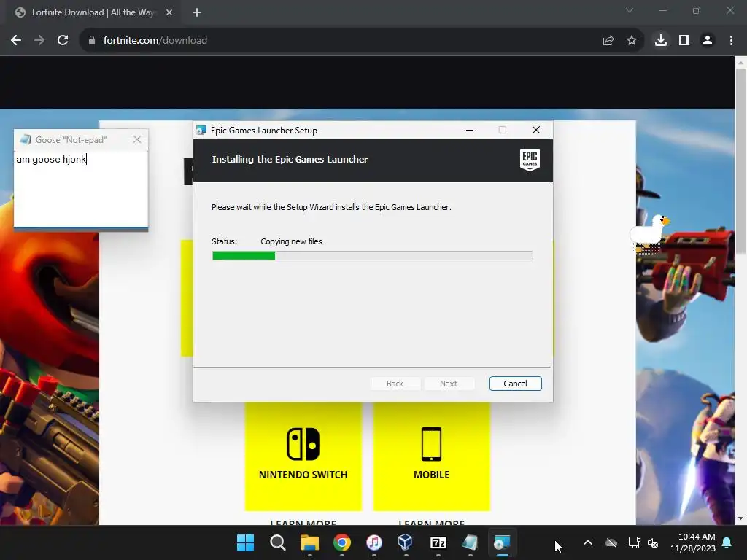
Task: Reload the Fortnite download page
Action: [x=63, y=41]
